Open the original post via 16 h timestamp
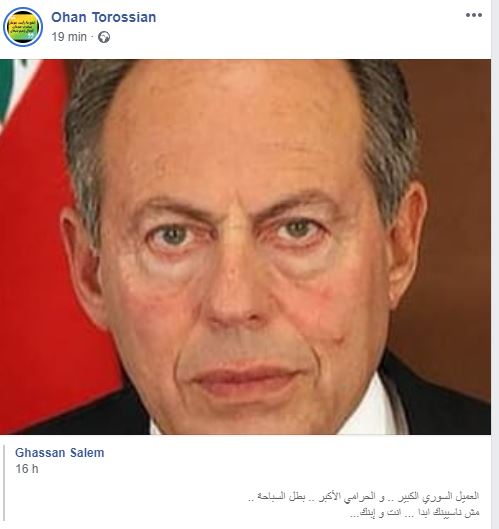Image resolution: width=499 pixels, height=529 pixels. point(27,469)
